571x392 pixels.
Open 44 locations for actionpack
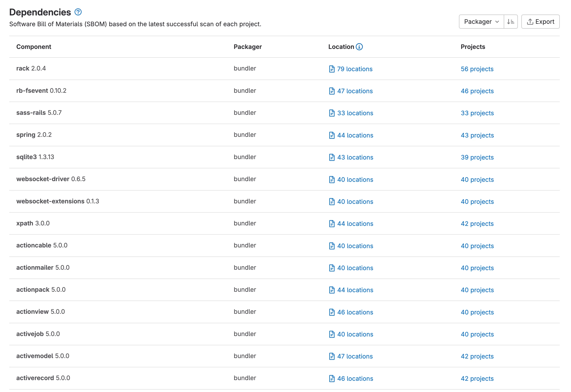(355, 290)
